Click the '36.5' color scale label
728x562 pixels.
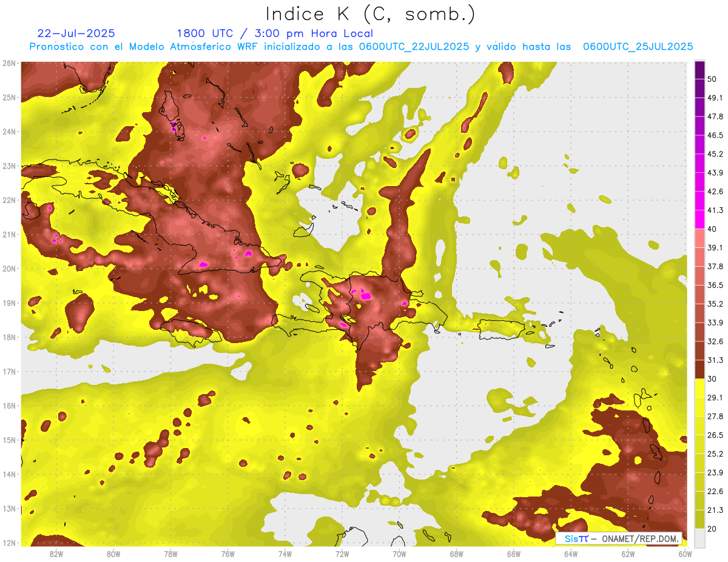click(x=715, y=285)
